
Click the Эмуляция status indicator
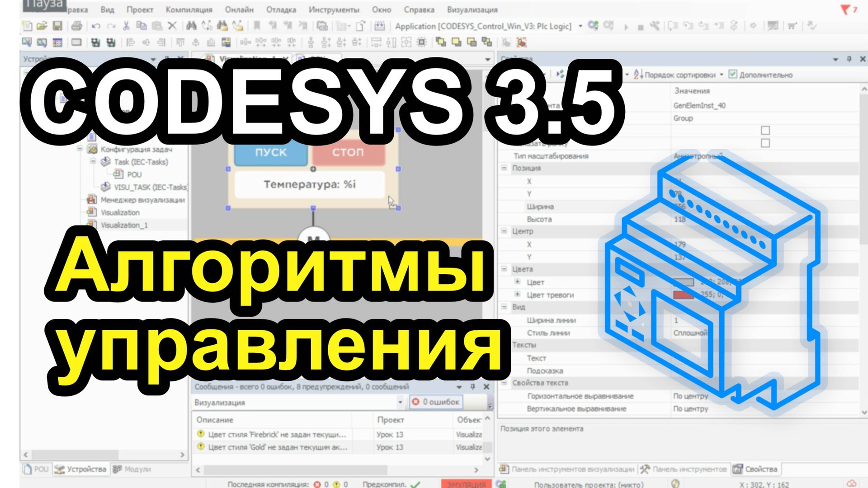point(466,484)
